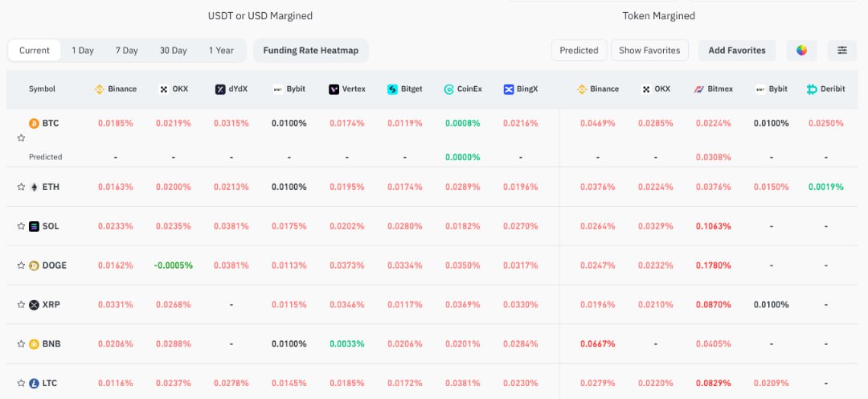Click the USDT or USD Margined heading
This screenshot has width=868, height=399.
[x=260, y=16]
